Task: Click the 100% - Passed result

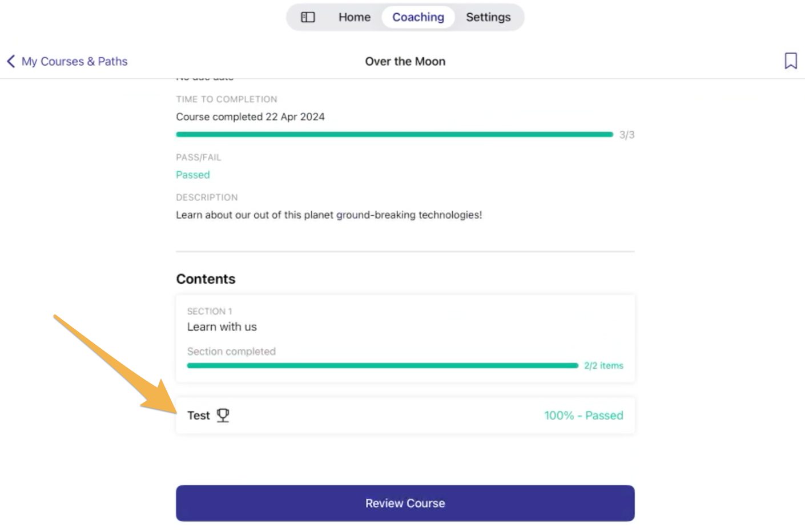Action: (x=583, y=416)
